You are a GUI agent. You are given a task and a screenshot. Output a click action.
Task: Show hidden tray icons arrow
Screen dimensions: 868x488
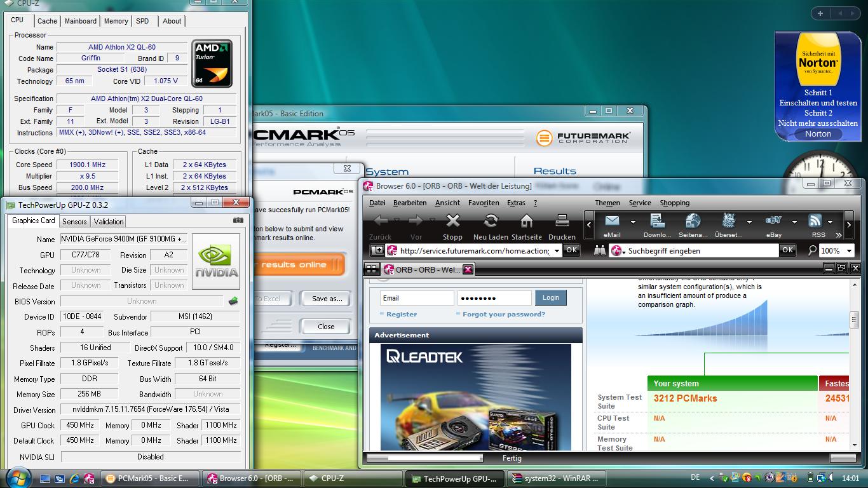712,478
